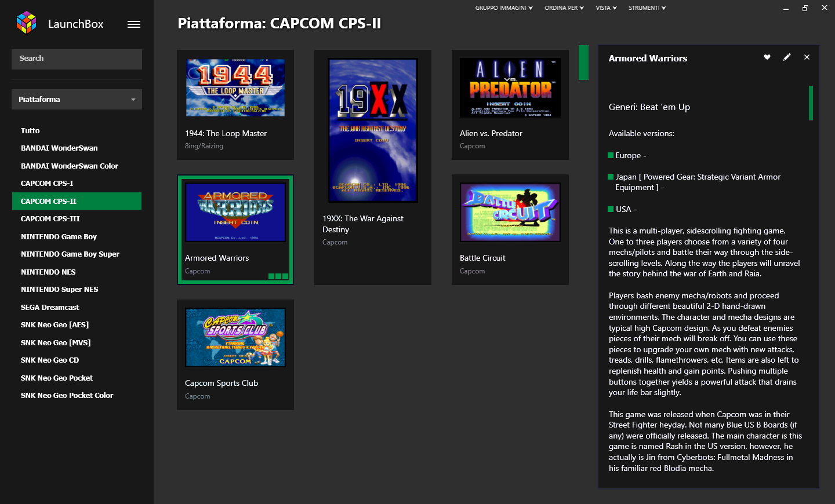
Task: Select SNK Neo Geo CD platform
Action: pyautogui.click(x=77, y=360)
